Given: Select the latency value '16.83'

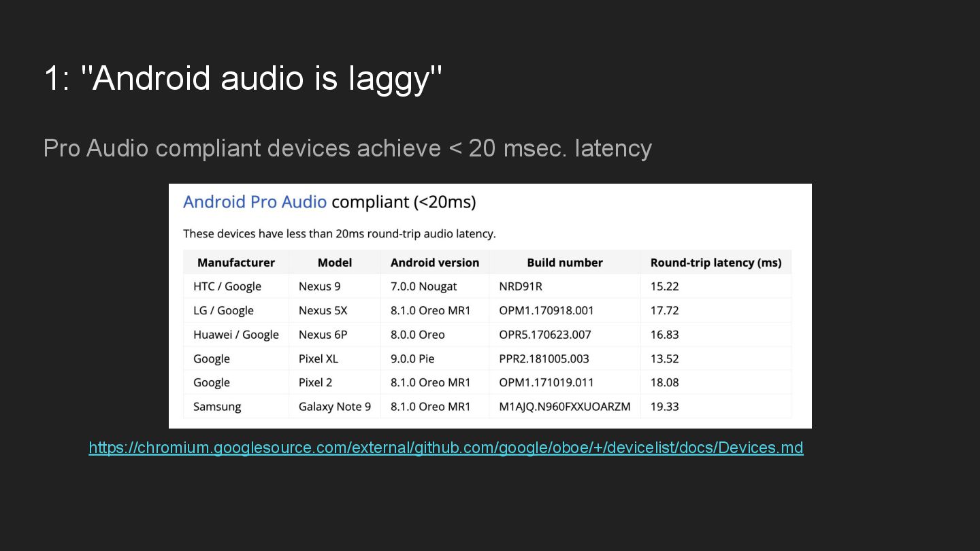Looking at the screenshot, I should (x=665, y=335).
